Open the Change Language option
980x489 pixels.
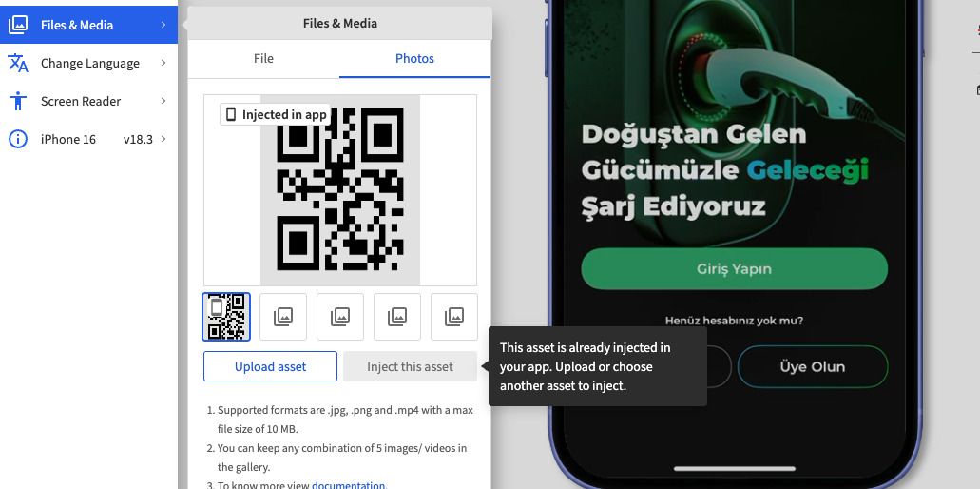88,63
